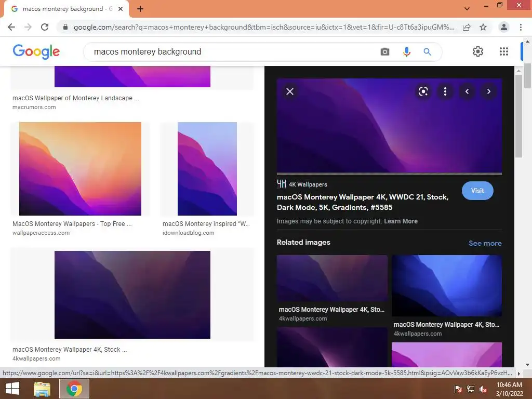Open Google quick settings gear
This screenshot has height=399, width=532.
(x=478, y=51)
